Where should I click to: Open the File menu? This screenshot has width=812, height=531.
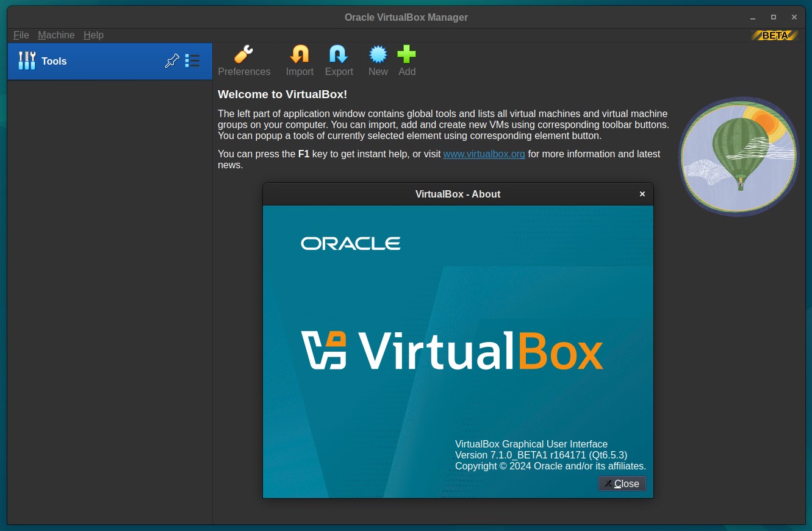tap(21, 35)
